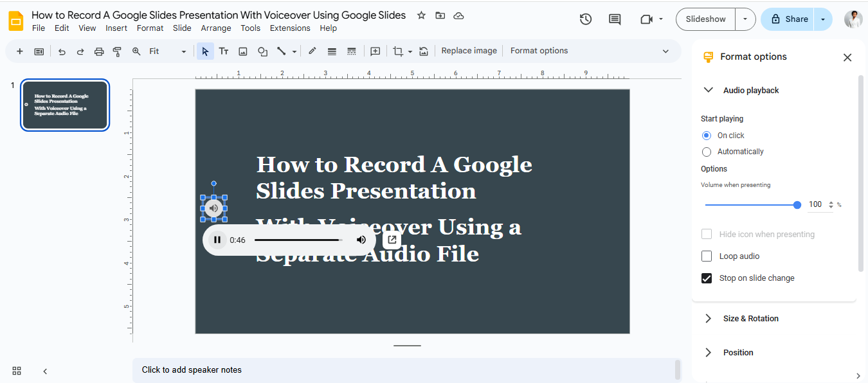Check the cloud save status icon
868x383 pixels.
pyautogui.click(x=458, y=15)
